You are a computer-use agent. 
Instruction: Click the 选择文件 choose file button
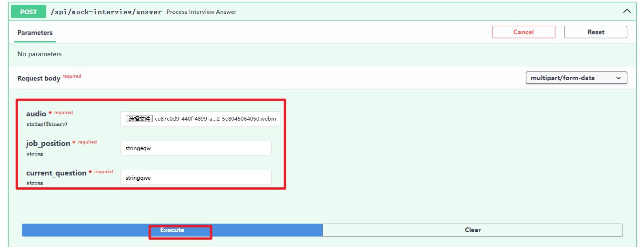139,119
